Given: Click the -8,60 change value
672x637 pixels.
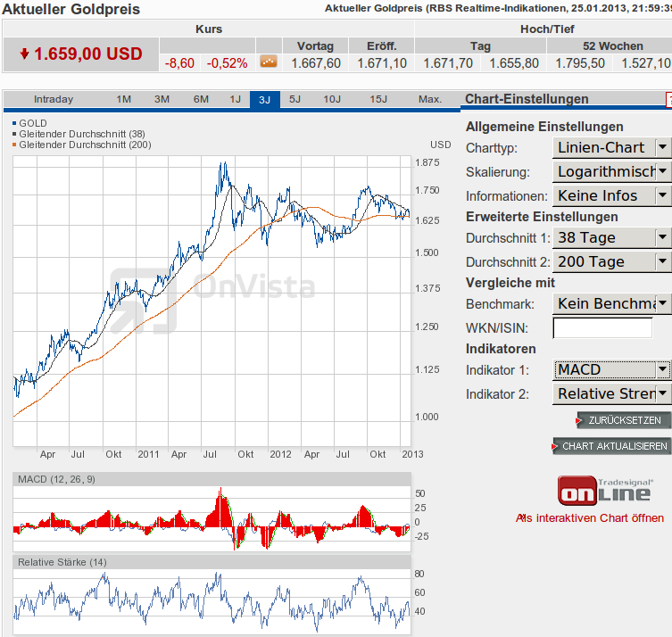Looking at the screenshot, I should 179,63.
